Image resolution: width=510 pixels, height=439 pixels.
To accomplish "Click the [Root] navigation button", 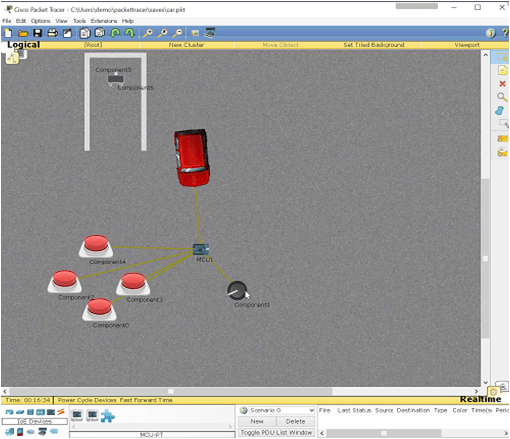I will (93, 45).
